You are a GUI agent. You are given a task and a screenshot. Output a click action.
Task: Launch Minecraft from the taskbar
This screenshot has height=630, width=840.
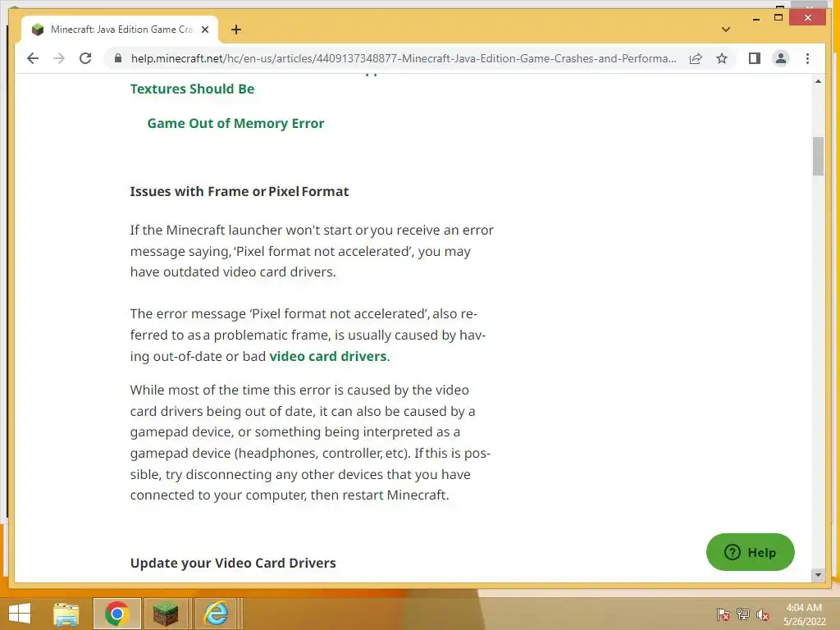(166, 614)
